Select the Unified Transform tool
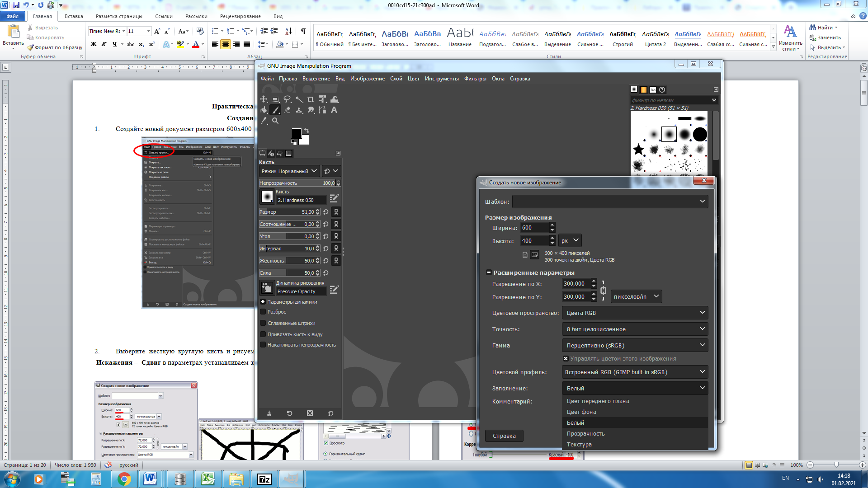Viewport: 868px width, 488px height. point(322,99)
